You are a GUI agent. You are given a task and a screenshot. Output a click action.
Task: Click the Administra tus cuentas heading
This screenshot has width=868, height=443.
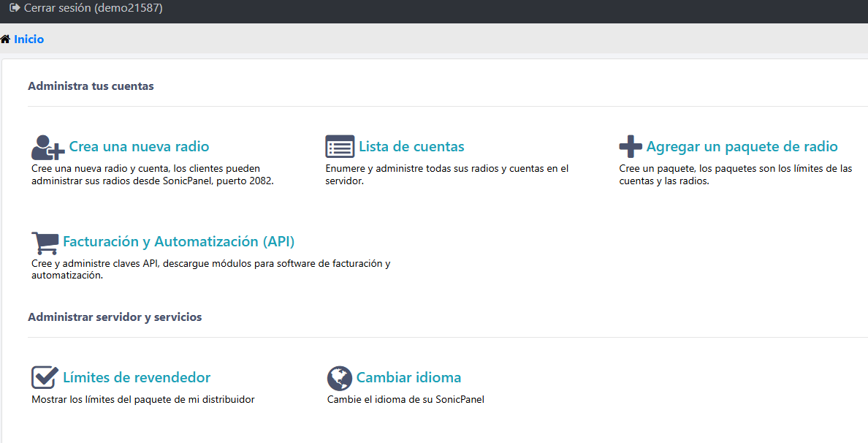point(90,86)
